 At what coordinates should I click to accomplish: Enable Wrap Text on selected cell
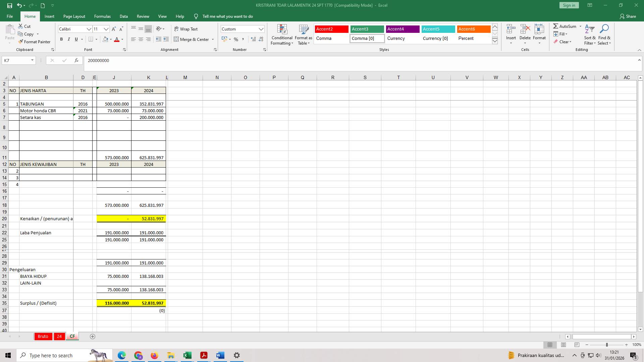point(186,29)
